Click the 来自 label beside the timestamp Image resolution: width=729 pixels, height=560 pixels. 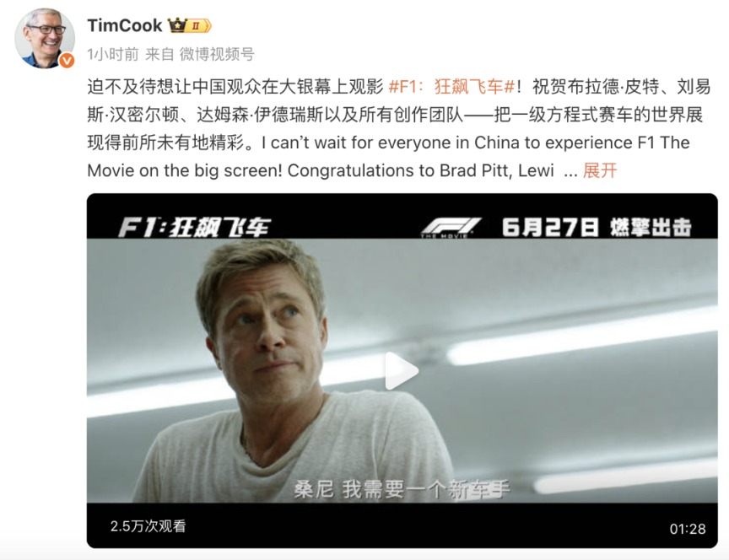tap(159, 54)
